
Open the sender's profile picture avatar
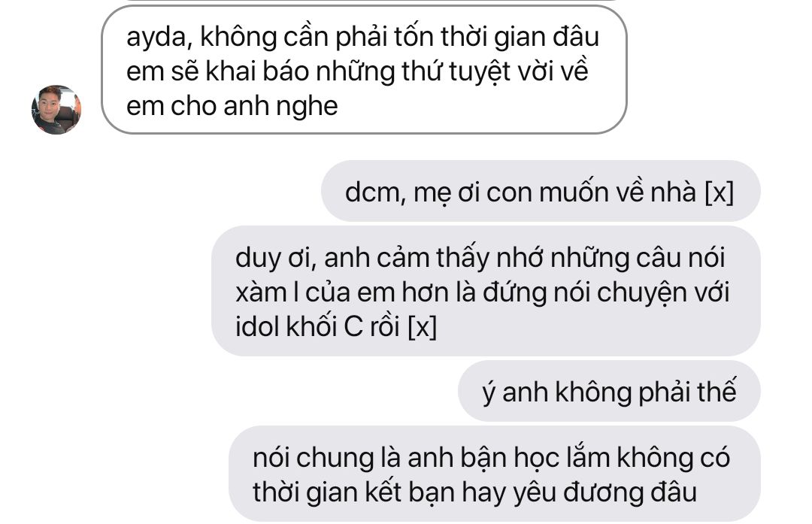pos(56,109)
